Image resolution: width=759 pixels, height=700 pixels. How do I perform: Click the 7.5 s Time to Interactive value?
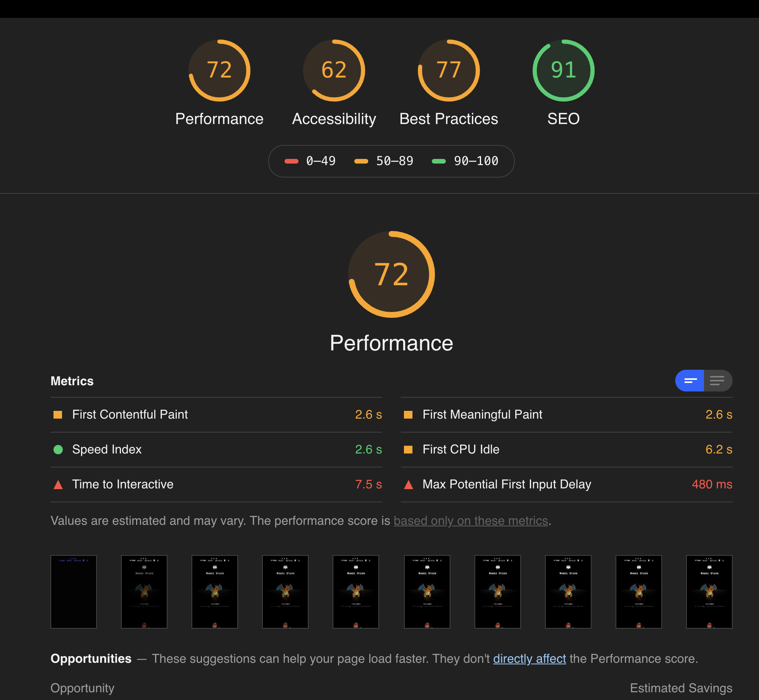coord(368,484)
